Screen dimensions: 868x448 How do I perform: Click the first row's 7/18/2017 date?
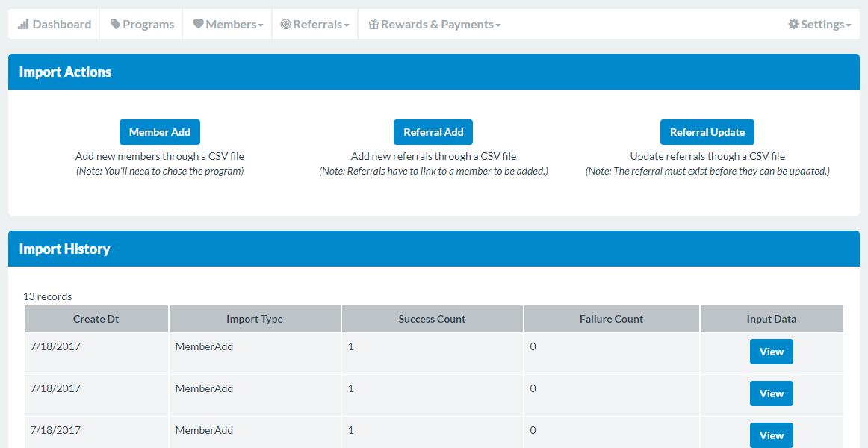(55, 346)
